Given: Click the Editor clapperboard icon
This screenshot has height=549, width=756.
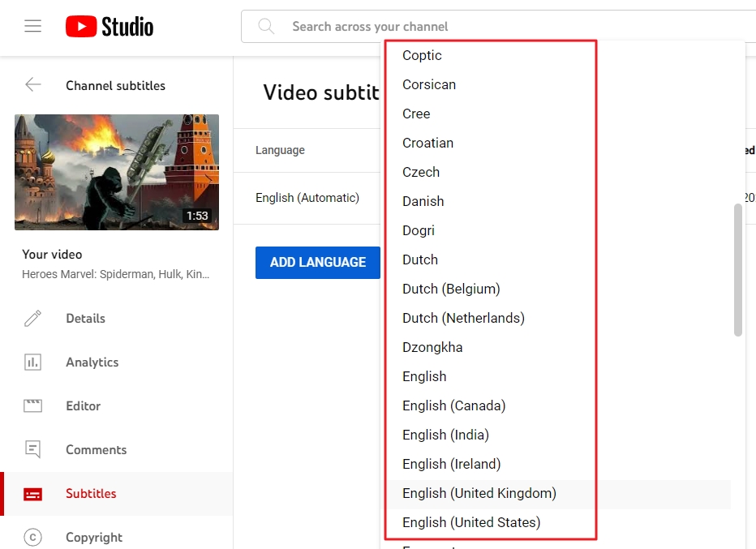Looking at the screenshot, I should (32, 405).
